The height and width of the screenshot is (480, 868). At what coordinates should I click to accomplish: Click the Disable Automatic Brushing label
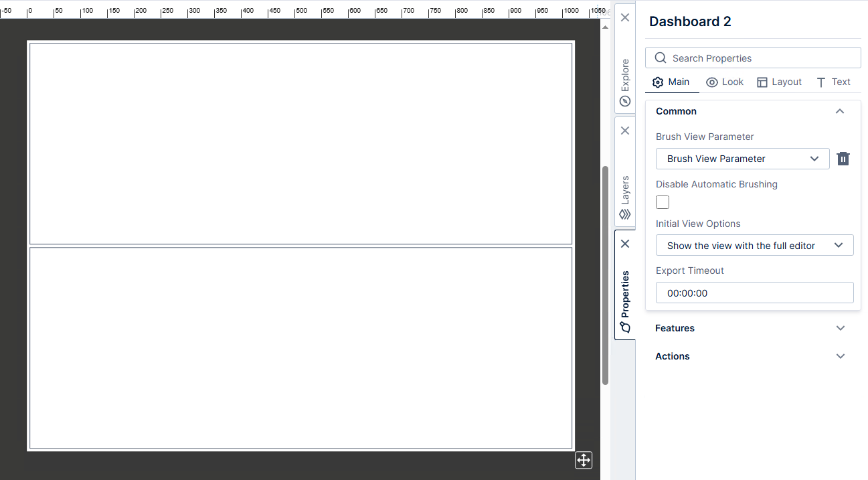(717, 184)
